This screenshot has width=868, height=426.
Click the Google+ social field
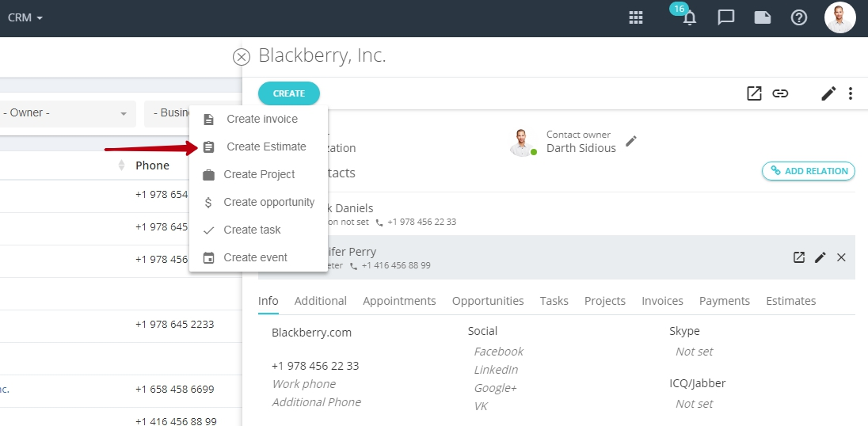[x=496, y=388]
